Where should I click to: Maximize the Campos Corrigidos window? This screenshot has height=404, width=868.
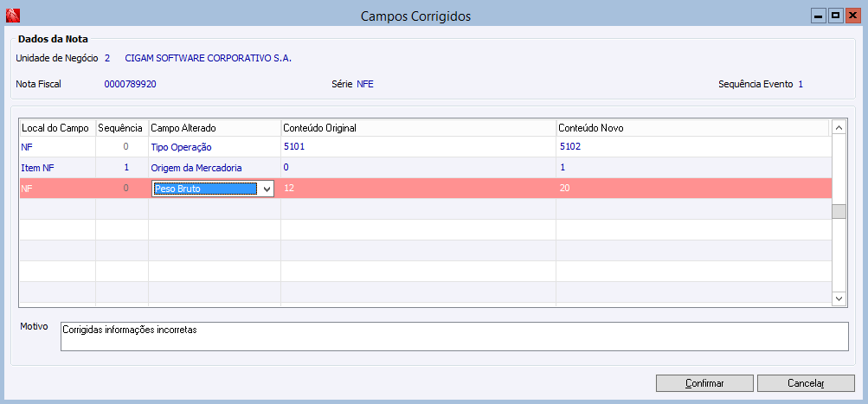(835, 16)
